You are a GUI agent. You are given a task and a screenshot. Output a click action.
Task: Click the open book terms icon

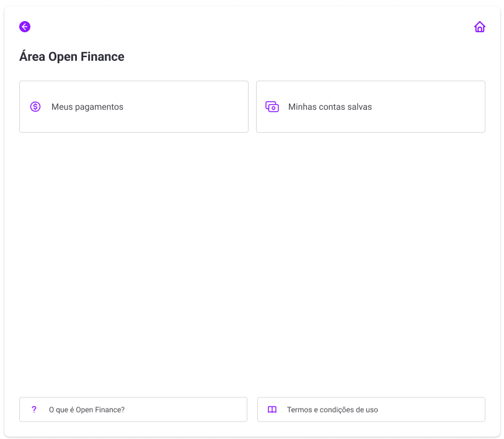click(272, 409)
